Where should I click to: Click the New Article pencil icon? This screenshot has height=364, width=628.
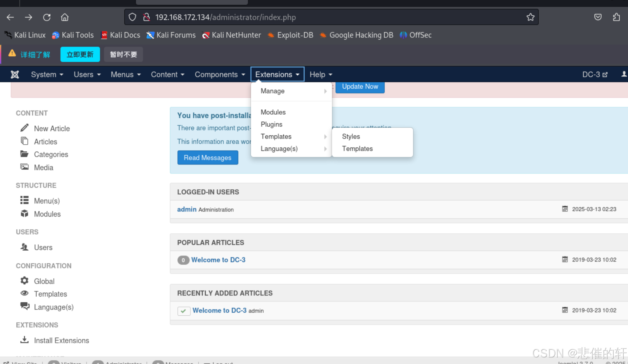tap(24, 128)
